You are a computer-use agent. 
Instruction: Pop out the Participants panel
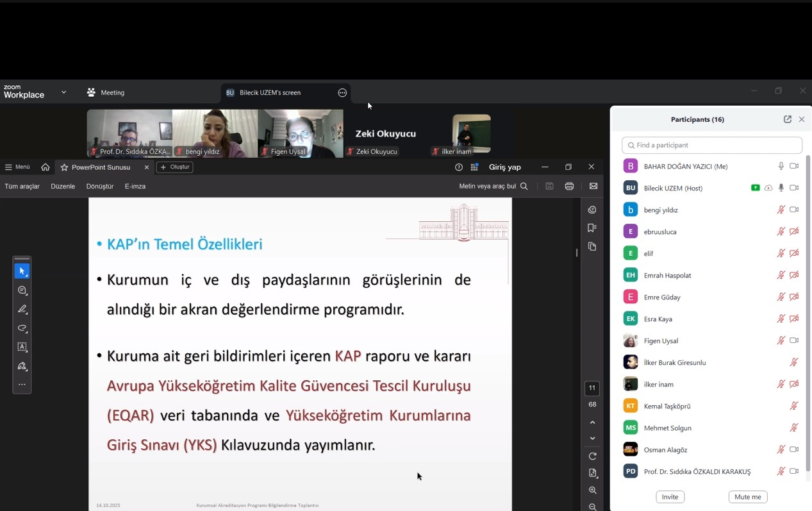pyautogui.click(x=787, y=119)
